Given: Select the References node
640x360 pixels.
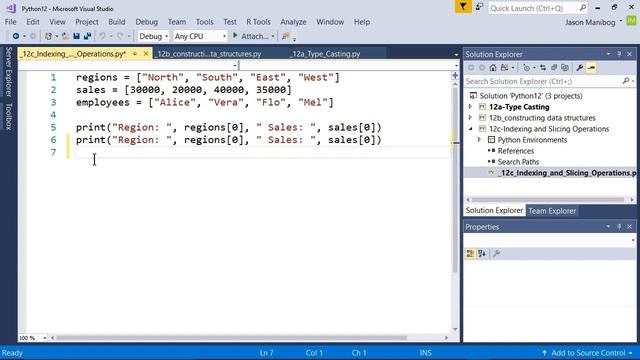Looking at the screenshot, I should click(x=516, y=151).
